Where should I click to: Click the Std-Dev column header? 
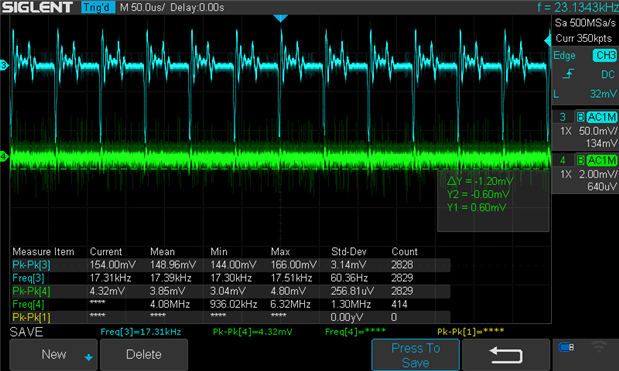coord(349,252)
